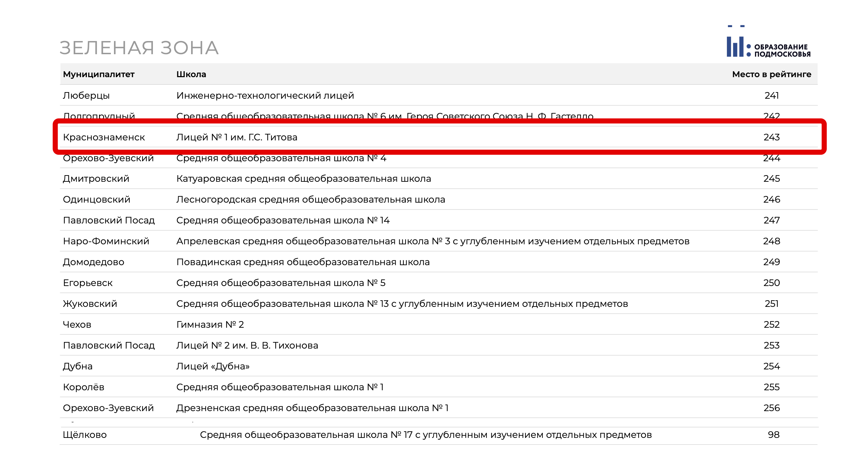
Task: Click the Место в рейтинге column header
Action: (x=771, y=74)
